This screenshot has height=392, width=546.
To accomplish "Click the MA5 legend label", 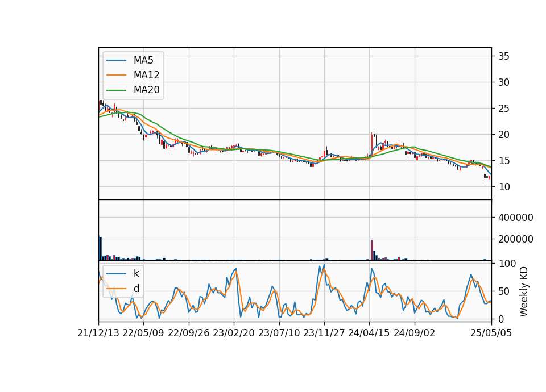I will [143, 60].
